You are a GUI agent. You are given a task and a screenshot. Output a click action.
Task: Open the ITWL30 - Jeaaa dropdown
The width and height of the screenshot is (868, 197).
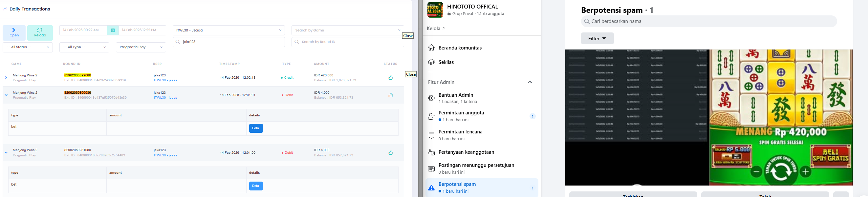coord(229,30)
